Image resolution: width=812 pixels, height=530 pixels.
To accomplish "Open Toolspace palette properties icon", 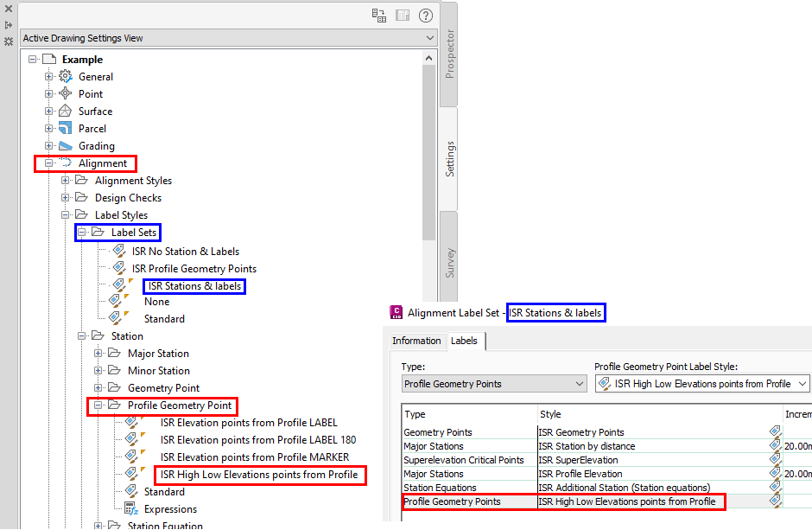I will (9, 42).
